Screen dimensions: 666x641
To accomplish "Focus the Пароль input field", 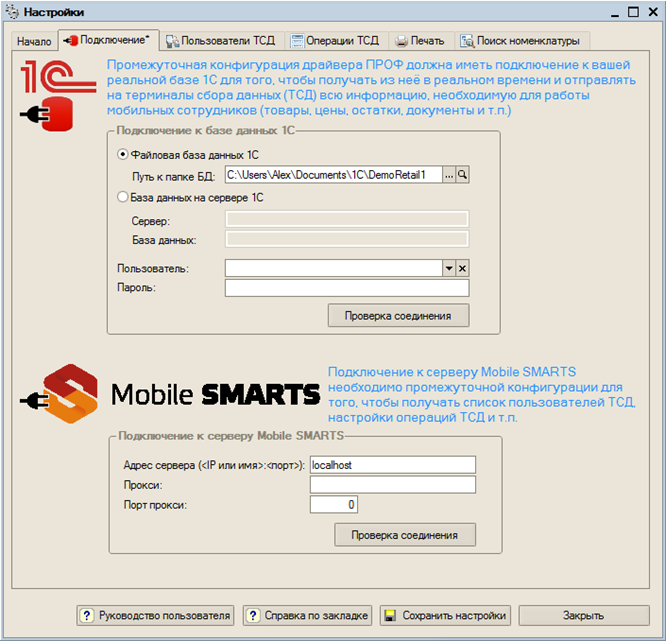I will pos(347,288).
